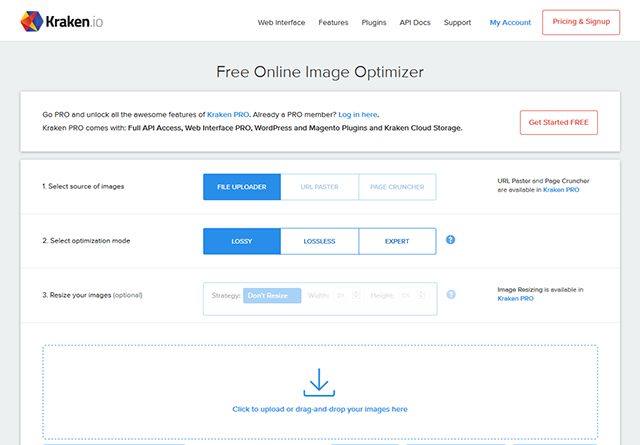Choose EXPERT optimization mode

pyautogui.click(x=397, y=241)
